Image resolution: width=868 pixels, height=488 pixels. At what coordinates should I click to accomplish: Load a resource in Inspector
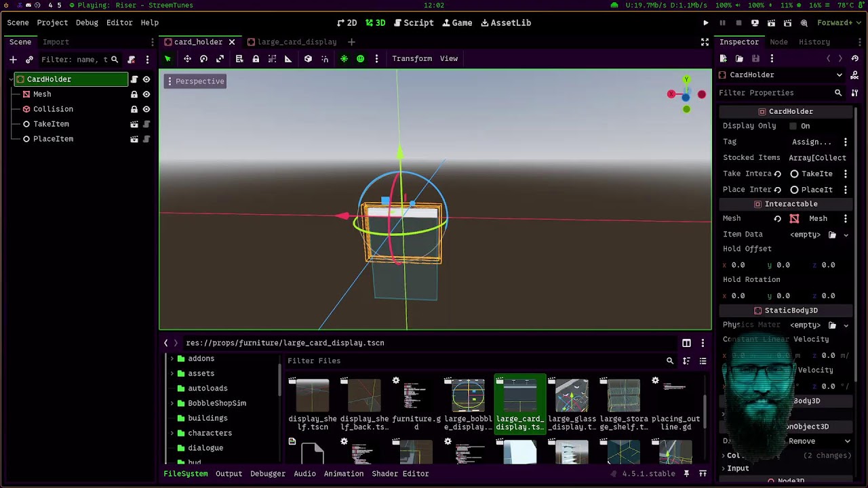pyautogui.click(x=739, y=59)
